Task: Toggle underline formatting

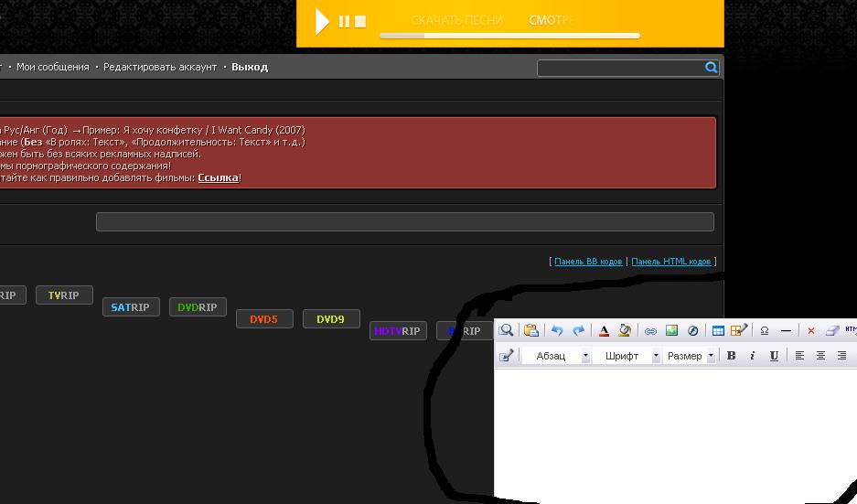Action: [x=774, y=356]
